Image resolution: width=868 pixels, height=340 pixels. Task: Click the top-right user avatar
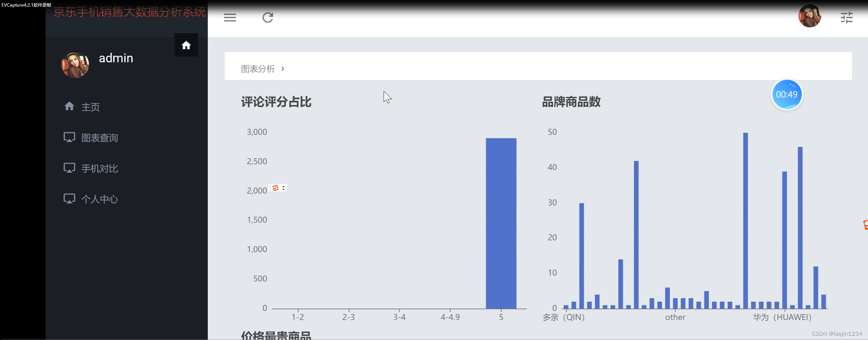pos(810,16)
